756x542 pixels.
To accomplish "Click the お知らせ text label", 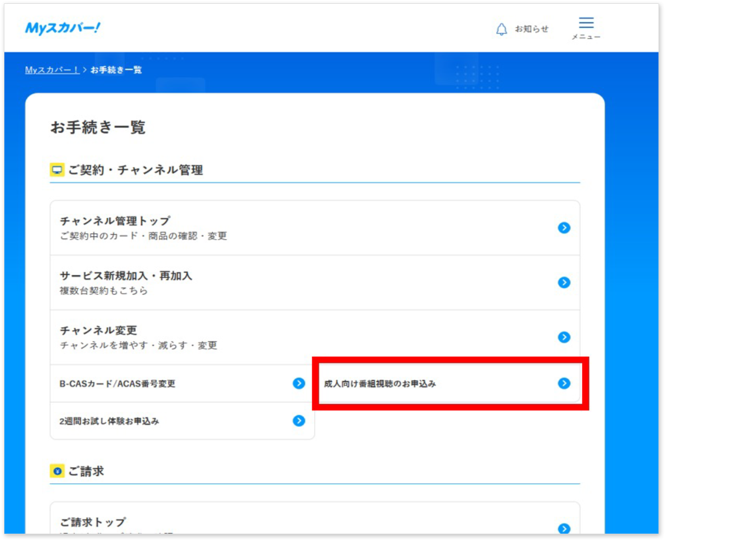I will click(531, 29).
